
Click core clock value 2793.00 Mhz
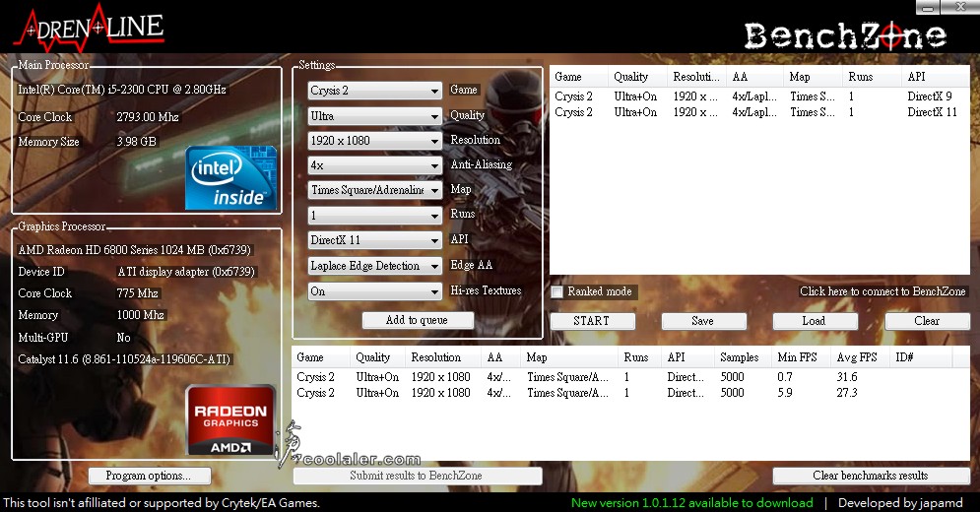[x=148, y=117]
